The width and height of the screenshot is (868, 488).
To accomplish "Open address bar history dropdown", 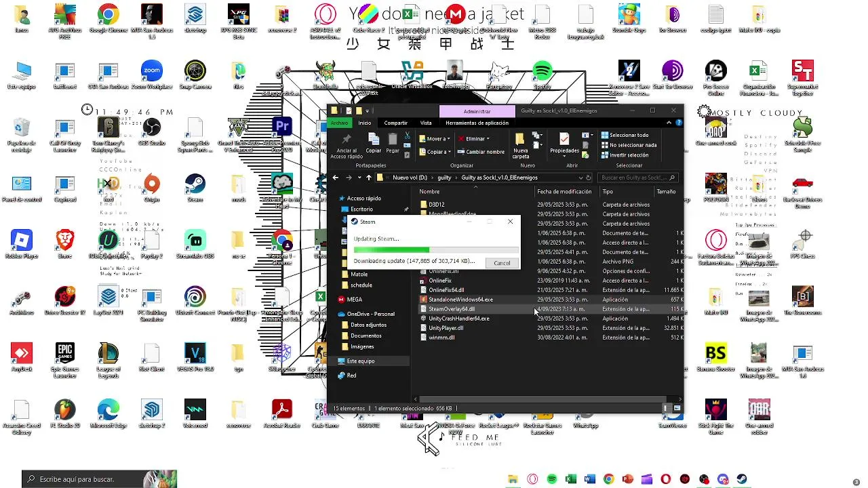I will tap(580, 178).
